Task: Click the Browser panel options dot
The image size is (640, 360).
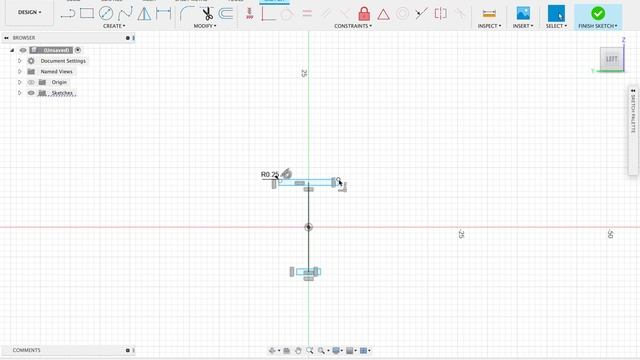Action: (x=128, y=38)
